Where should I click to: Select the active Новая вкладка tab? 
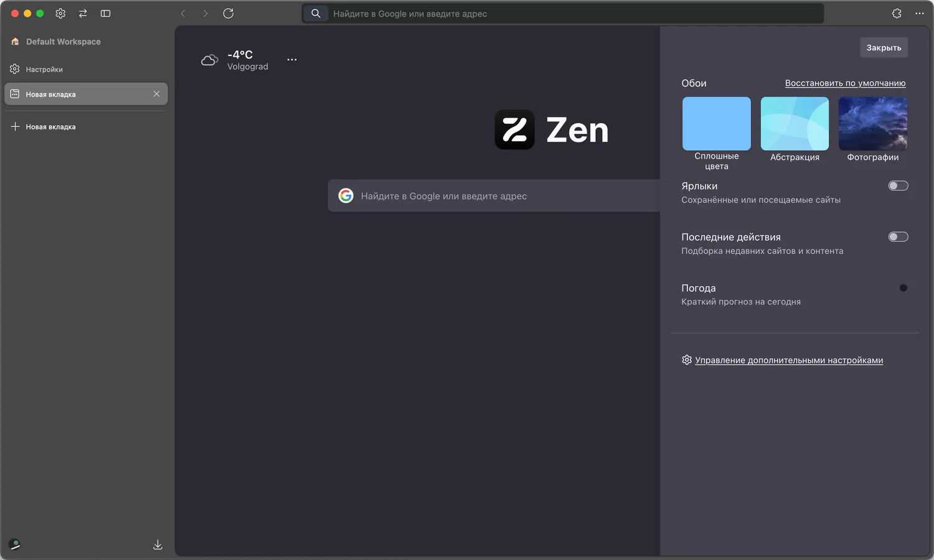[86, 94]
